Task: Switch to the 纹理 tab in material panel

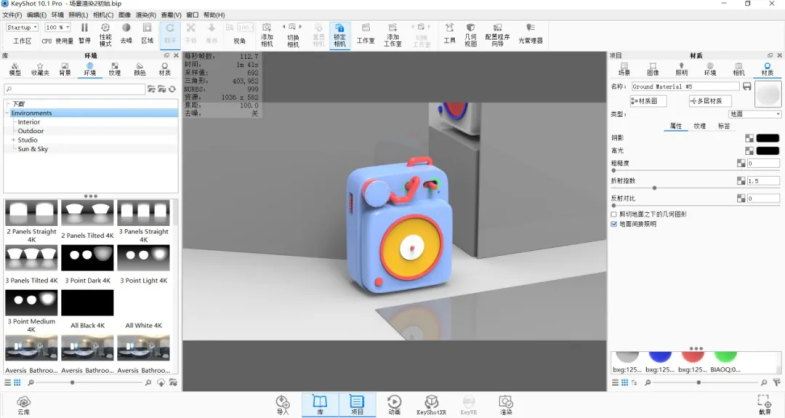Action: [699, 126]
